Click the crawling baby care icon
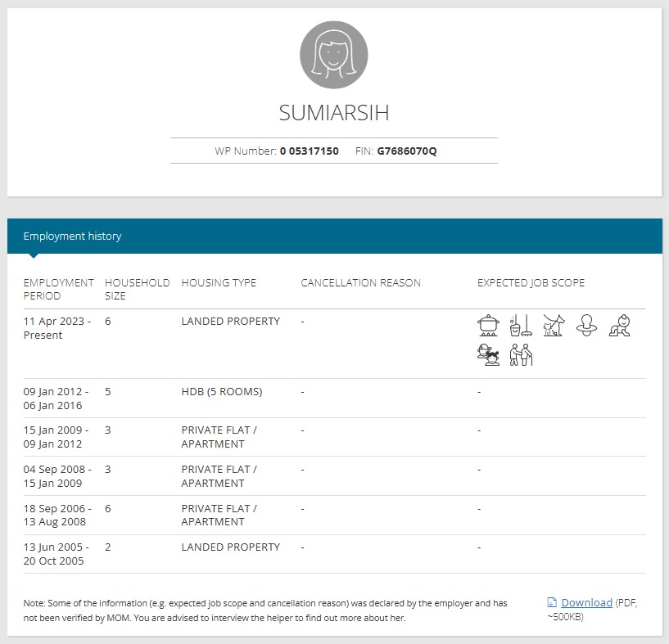669x644 pixels. coord(620,326)
